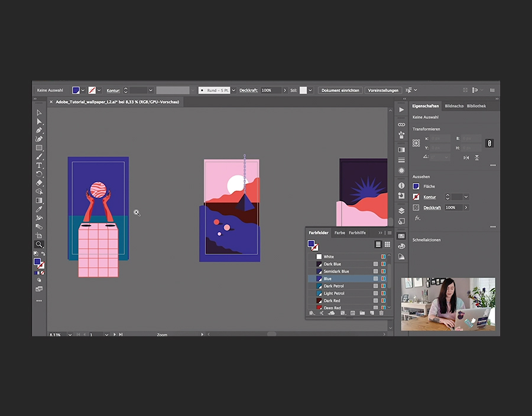Click the Deckkraft link in Aussehen section

[x=432, y=207]
